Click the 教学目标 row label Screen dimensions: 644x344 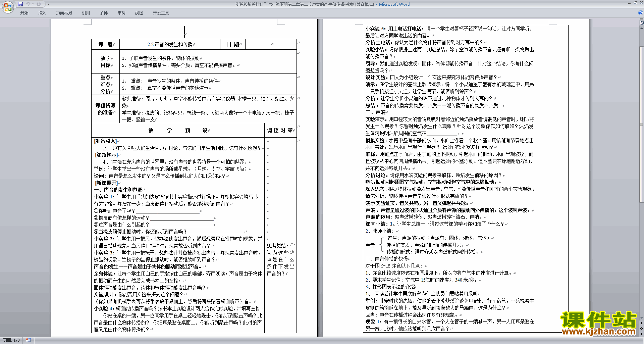(105, 62)
